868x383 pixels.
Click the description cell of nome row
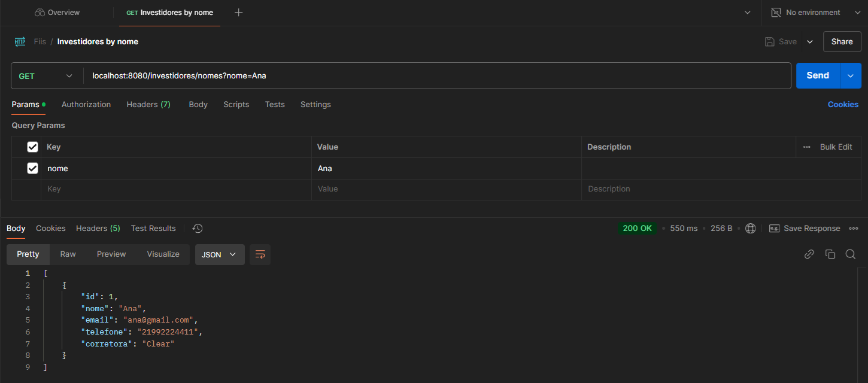pos(721,168)
